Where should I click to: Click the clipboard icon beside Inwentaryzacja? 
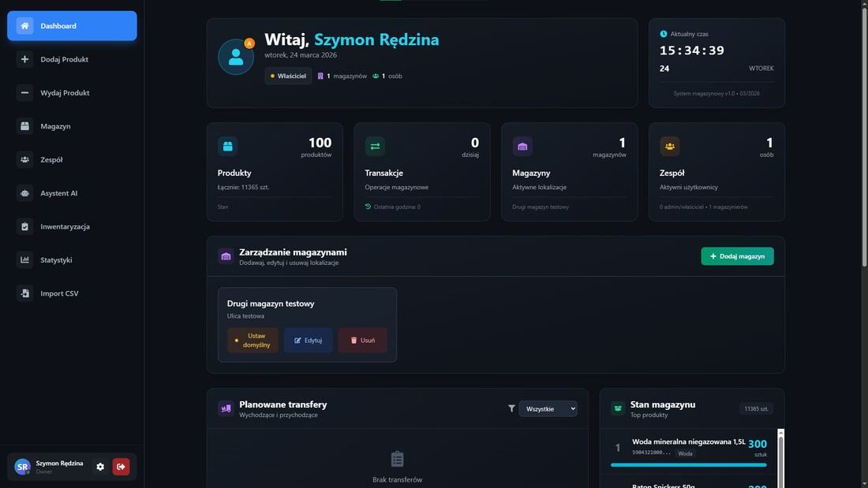(24, 226)
